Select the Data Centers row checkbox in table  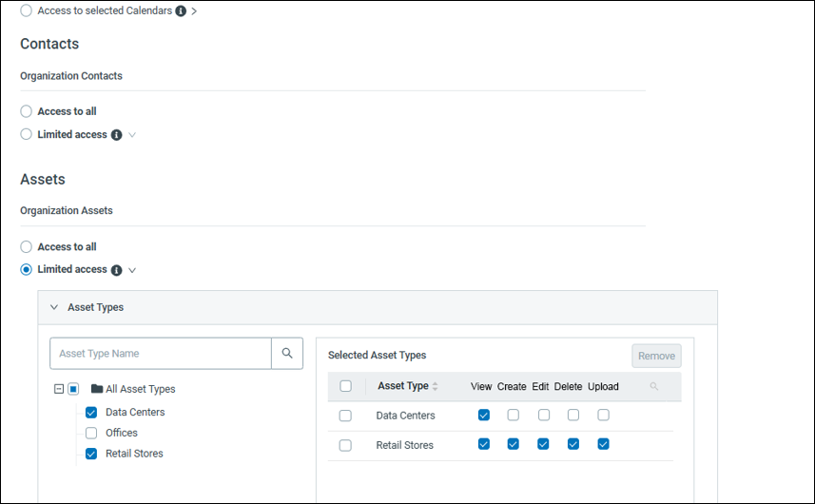click(345, 416)
